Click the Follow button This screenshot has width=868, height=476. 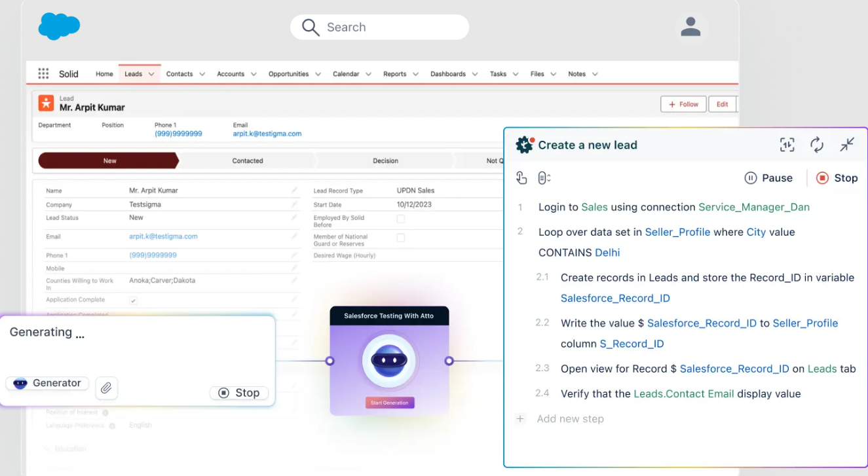point(683,104)
